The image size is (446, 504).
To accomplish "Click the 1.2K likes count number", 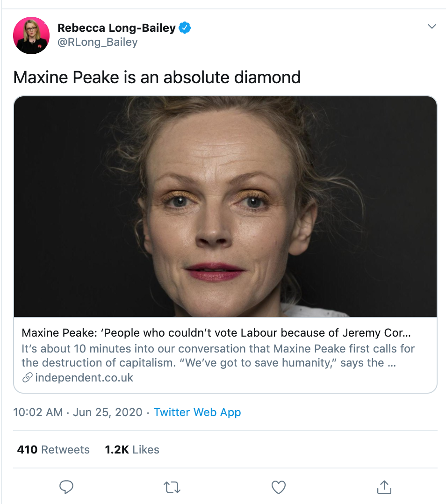I will click(x=117, y=449).
